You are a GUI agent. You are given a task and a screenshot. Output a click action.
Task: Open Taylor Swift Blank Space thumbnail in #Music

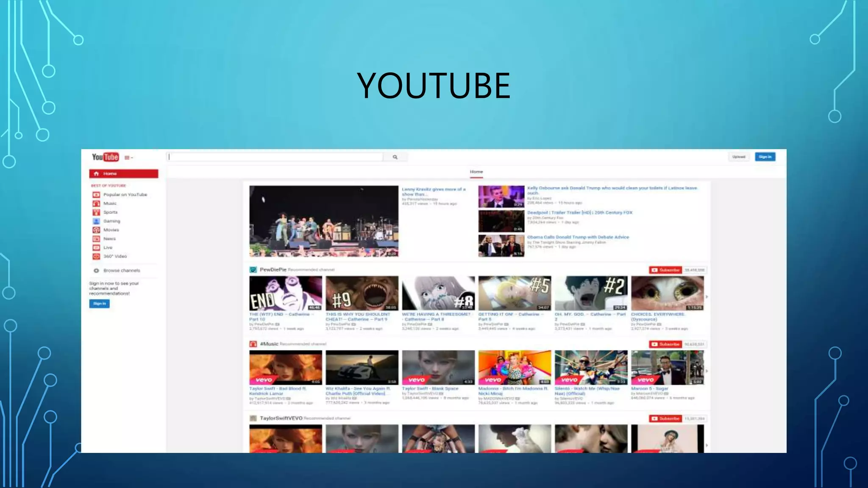tap(438, 367)
